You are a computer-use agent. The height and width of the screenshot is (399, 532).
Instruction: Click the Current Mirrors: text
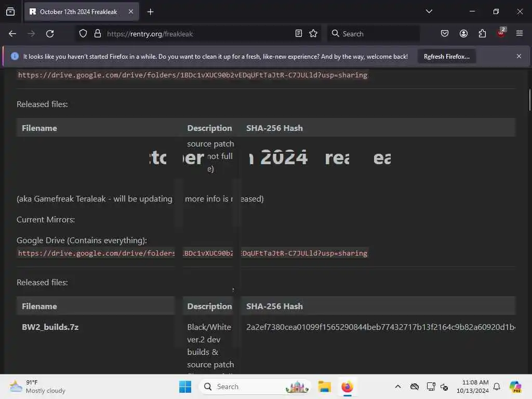point(46,220)
